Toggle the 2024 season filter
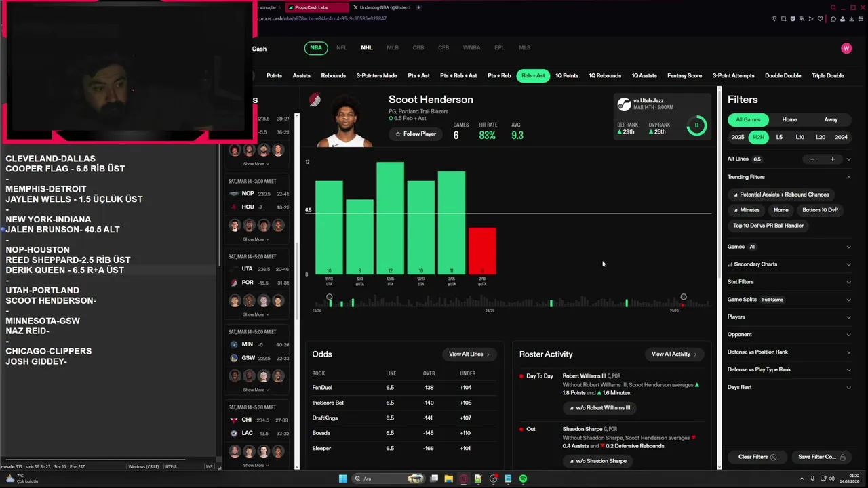The height and width of the screenshot is (488, 868). [841, 137]
